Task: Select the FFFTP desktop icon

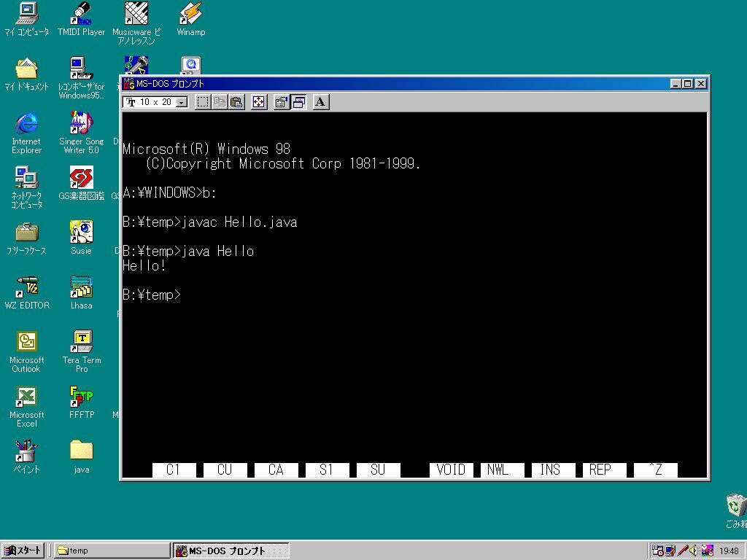Action: pos(82,402)
